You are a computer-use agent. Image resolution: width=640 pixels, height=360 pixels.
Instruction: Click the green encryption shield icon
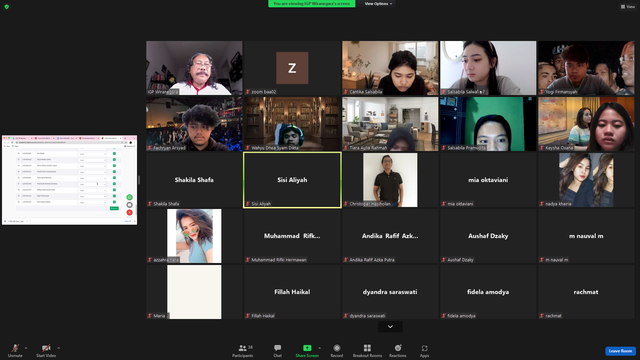coord(7,7)
